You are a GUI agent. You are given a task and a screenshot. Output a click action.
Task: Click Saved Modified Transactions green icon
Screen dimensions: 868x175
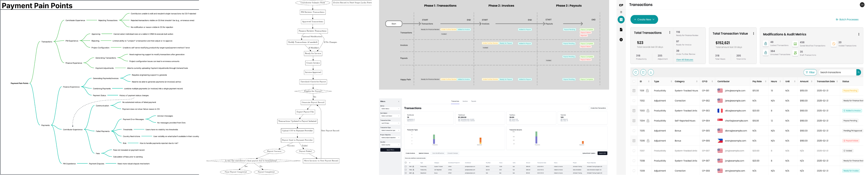(795, 44)
